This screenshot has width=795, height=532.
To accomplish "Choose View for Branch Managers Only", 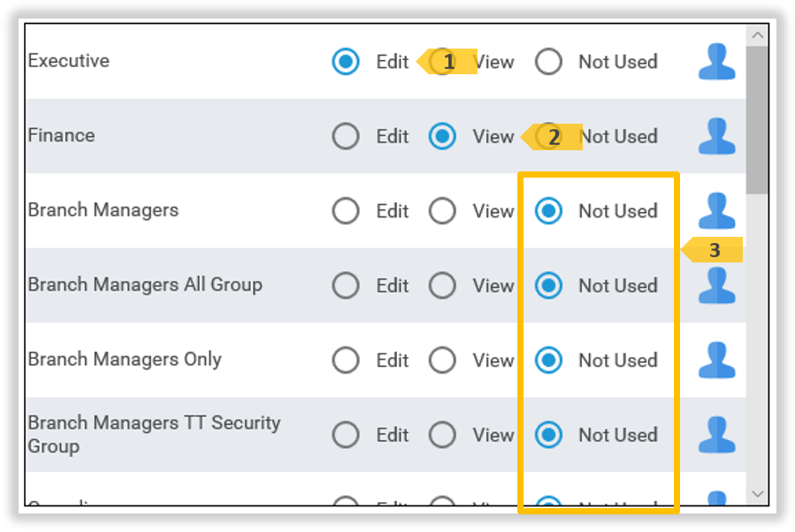I will [x=442, y=360].
